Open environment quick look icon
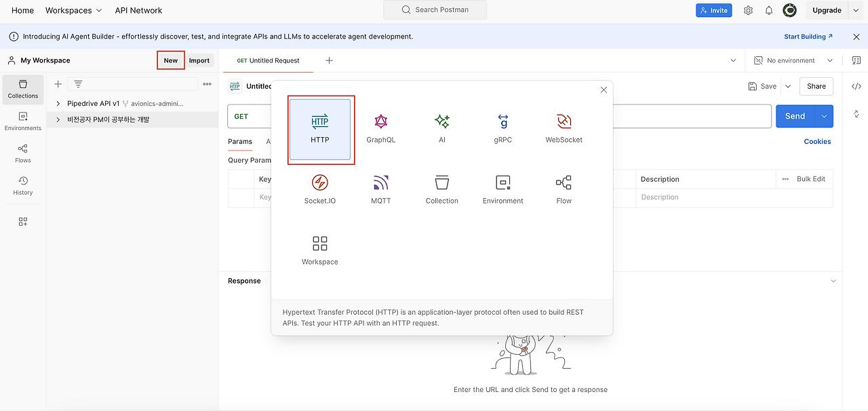The width and height of the screenshot is (868, 411). [x=856, y=60]
